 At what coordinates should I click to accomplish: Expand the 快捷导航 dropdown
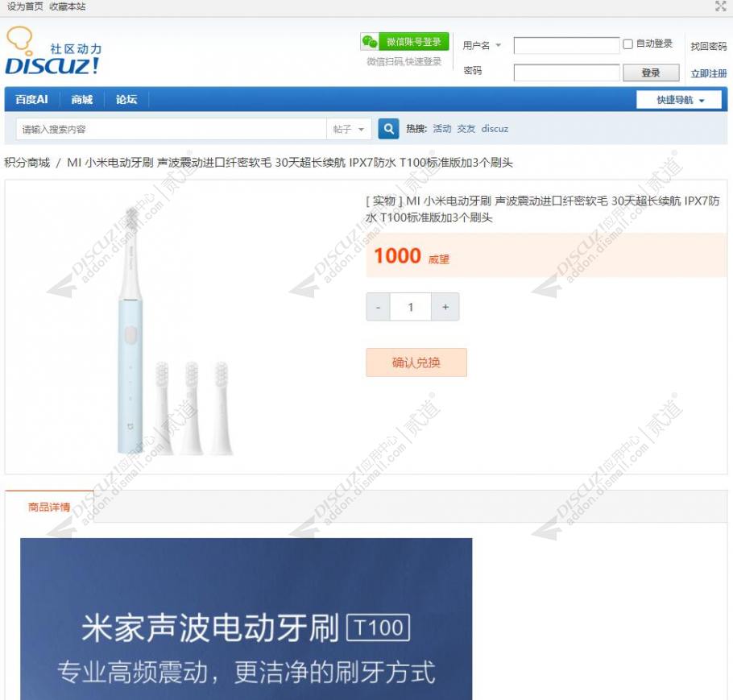coord(679,100)
